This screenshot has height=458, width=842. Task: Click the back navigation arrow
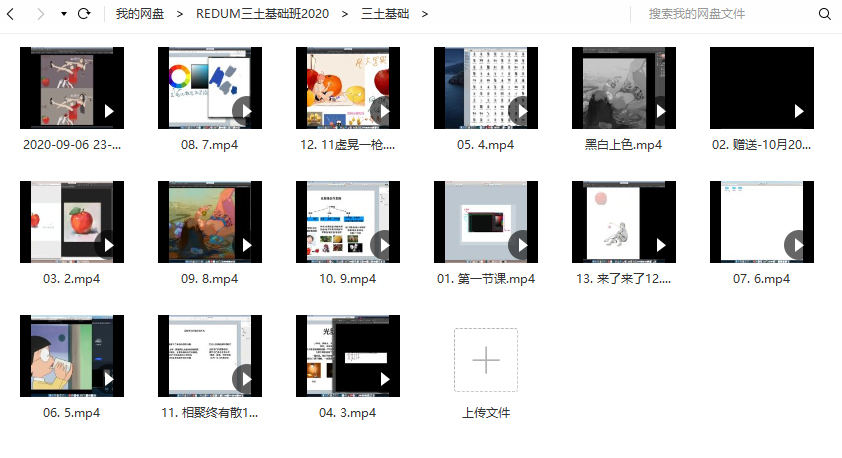pos(12,14)
